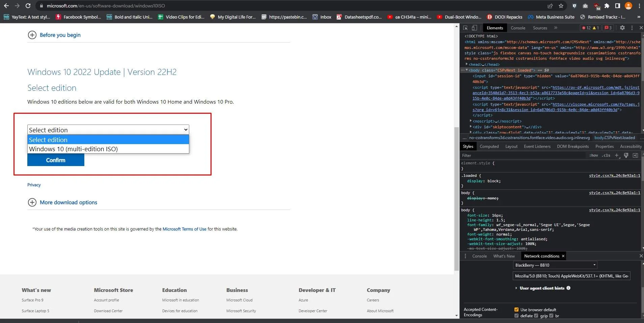Toggle the .cls element classes button
Image resolution: width=644 pixels, height=323 pixels.
coord(606,155)
